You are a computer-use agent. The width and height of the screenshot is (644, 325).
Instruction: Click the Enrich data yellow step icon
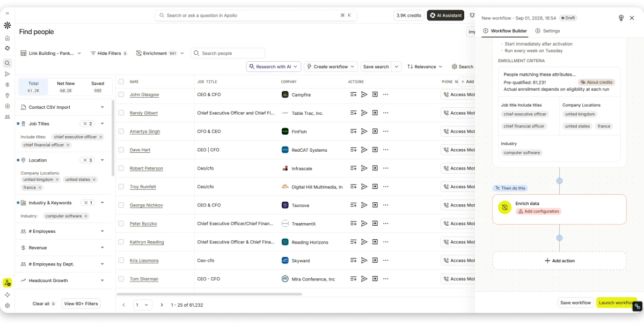tap(504, 208)
